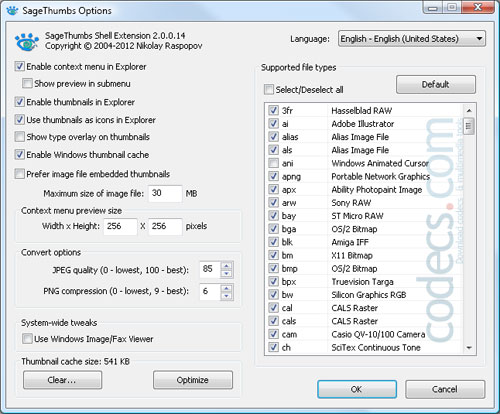Toggle Enable thumbnails in Explorer
The width and height of the screenshot is (500, 414).
[19, 102]
